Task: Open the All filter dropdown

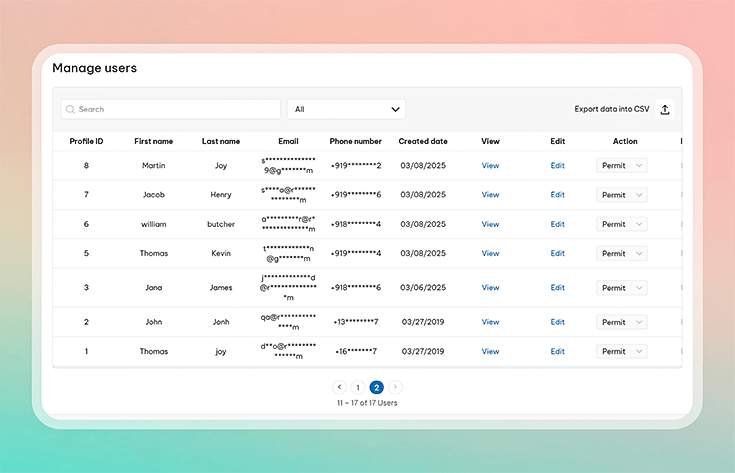Action: [x=346, y=109]
